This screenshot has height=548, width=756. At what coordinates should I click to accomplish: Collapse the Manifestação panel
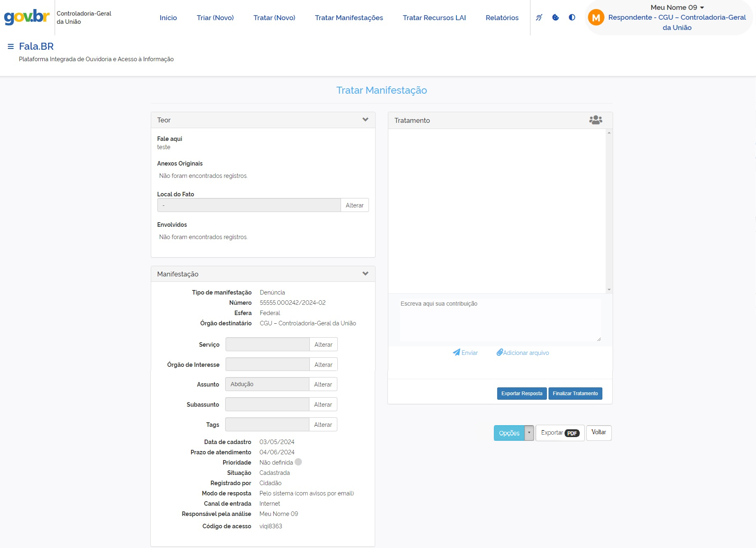pos(365,274)
